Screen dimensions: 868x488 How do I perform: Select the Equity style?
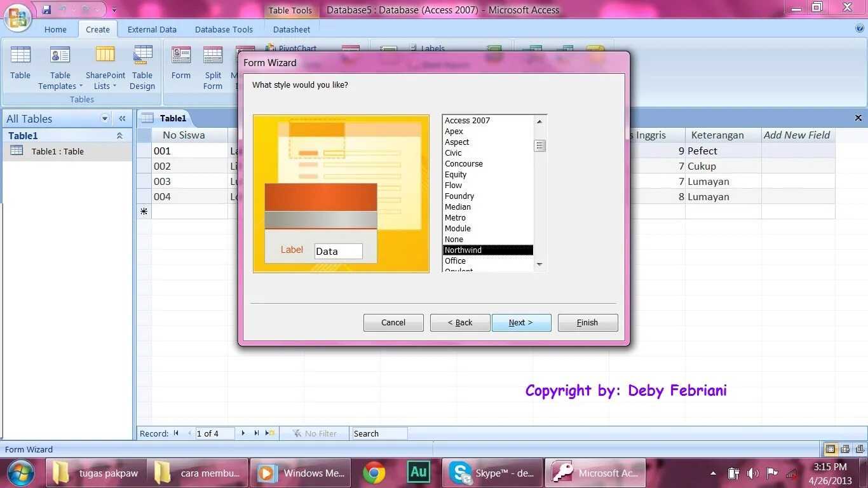tap(488, 174)
